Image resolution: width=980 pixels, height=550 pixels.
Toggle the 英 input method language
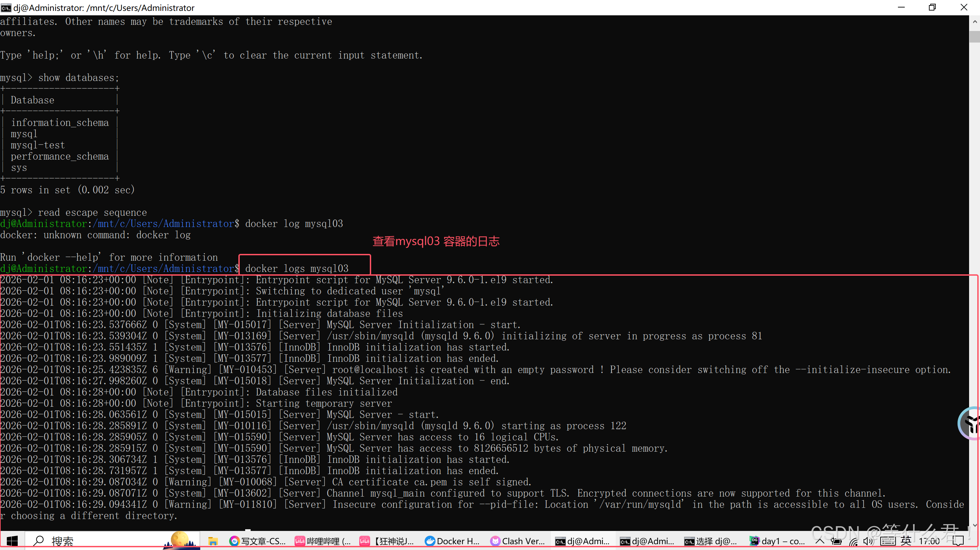click(x=905, y=541)
